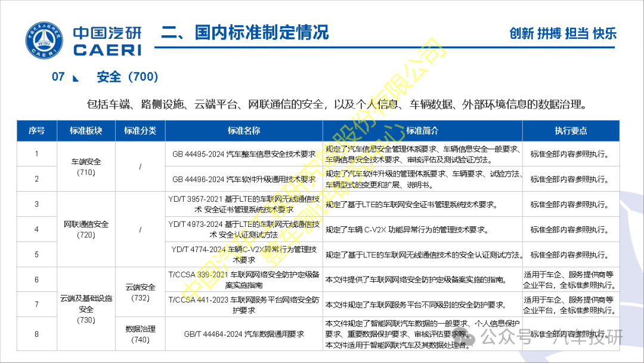644x363 pixels.
Task: Click the T/CCSA 339-2021 standard name
Action: (x=244, y=279)
